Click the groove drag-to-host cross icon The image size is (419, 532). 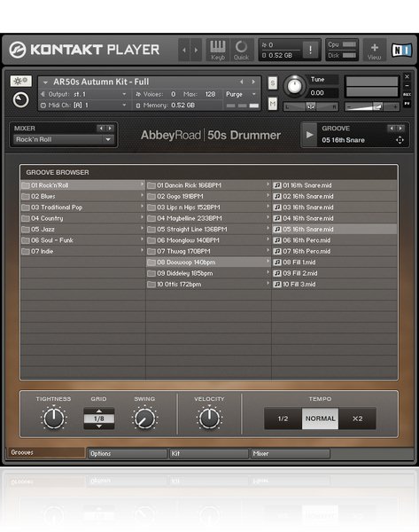point(400,140)
